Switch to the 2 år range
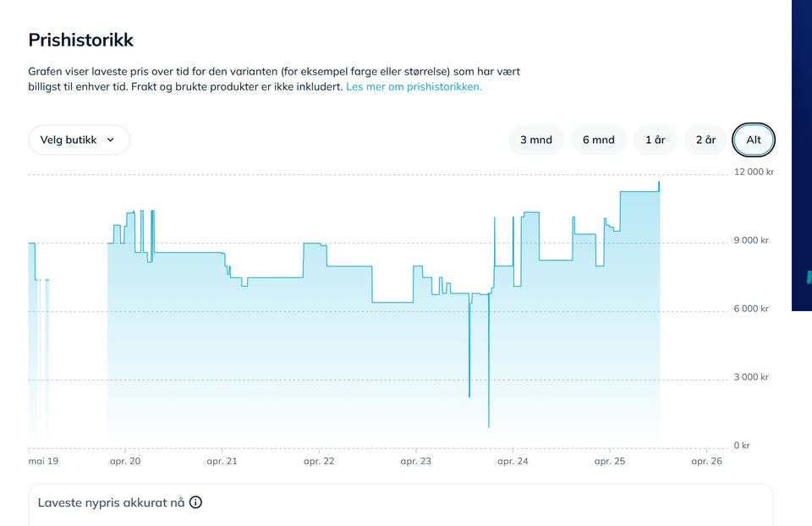812x526 pixels. (705, 140)
